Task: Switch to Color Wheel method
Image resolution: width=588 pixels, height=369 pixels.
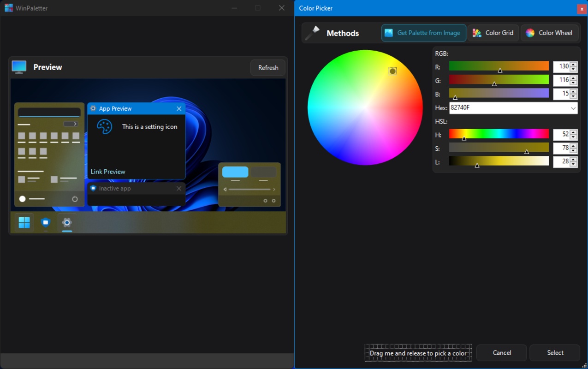Action: click(x=549, y=33)
